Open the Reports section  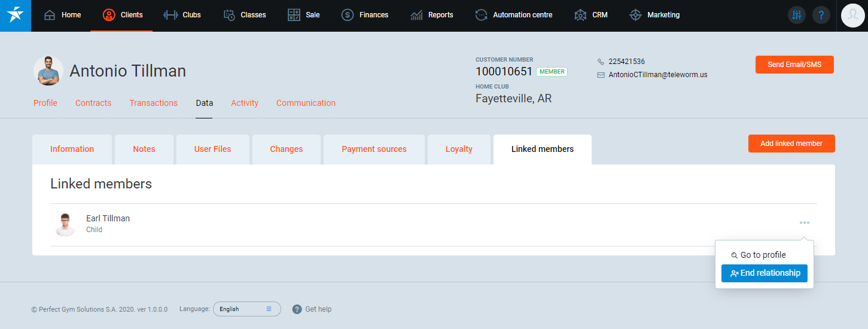[432, 15]
